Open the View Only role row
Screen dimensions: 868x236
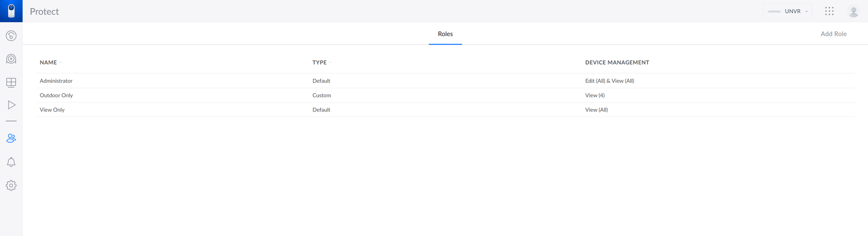tap(445, 110)
